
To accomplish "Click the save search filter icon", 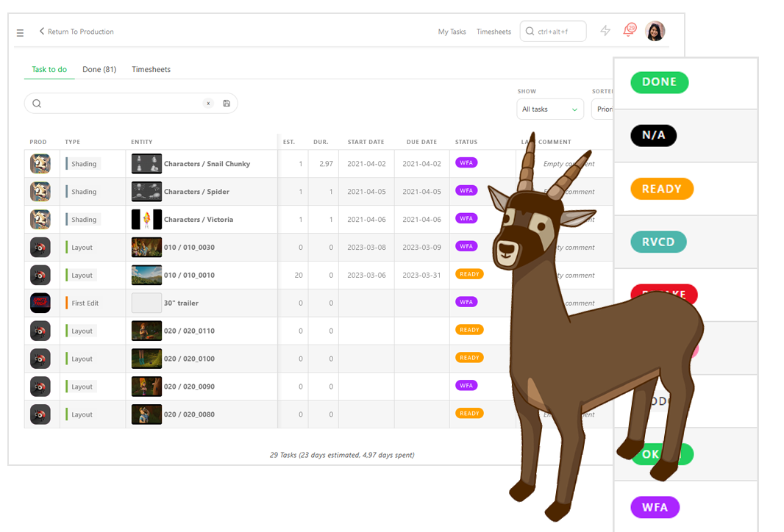I will coord(227,104).
